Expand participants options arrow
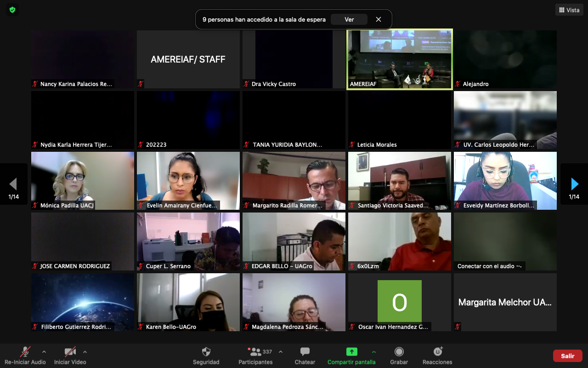Image resolution: width=588 pixels, height=368 pixels. point(281,352)
